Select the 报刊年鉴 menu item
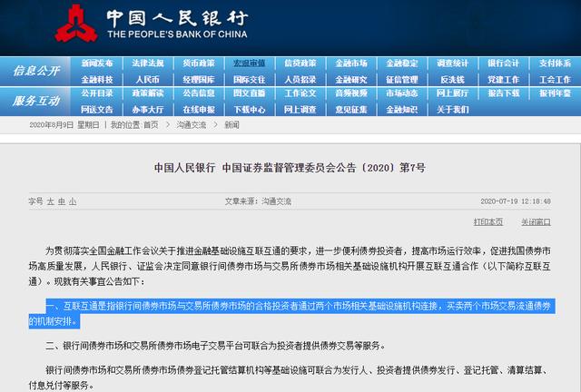 [x=555, y=93]
